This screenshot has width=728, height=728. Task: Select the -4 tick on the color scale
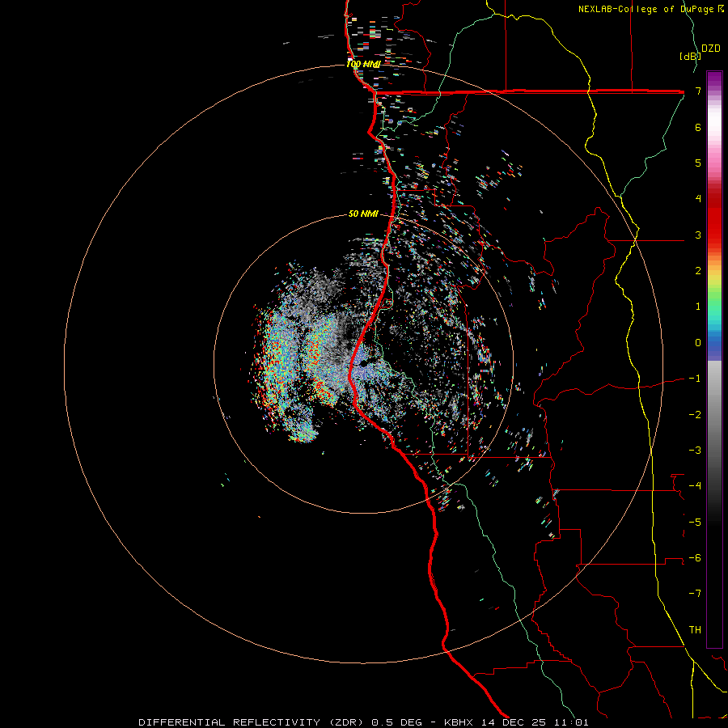pos(695,486)
